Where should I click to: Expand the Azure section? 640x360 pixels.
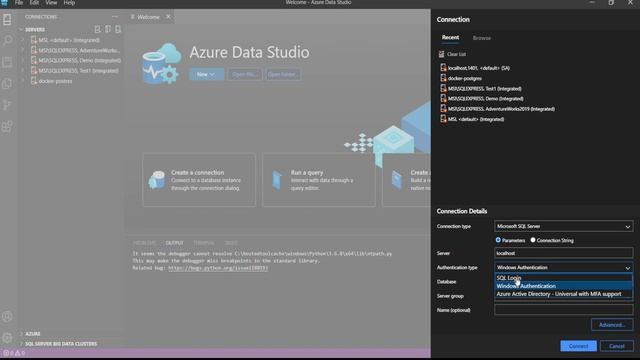(x=21, y=333)
